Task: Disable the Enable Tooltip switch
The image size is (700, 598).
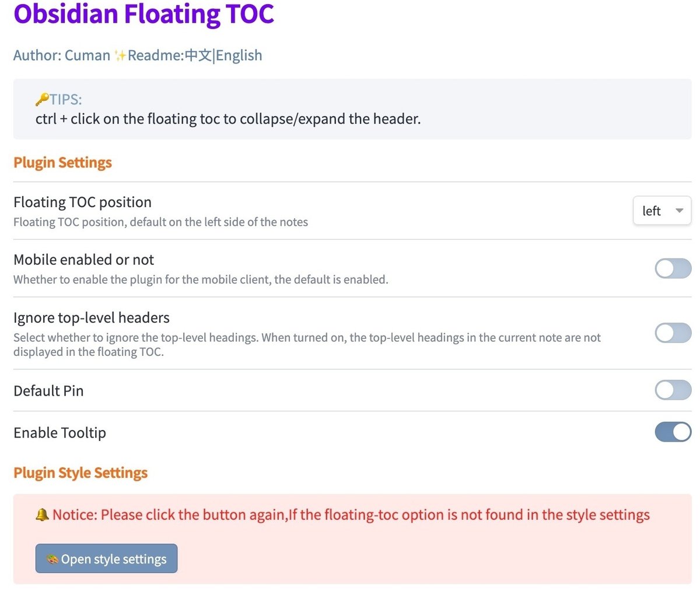Action: [673, 432]
